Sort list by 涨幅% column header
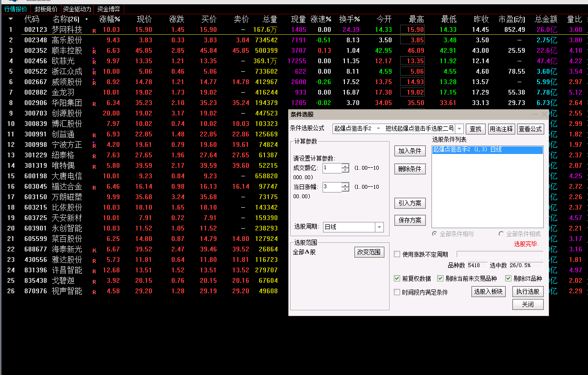The width and height of the screenshot is (588, 375). (x=109, y=19)
